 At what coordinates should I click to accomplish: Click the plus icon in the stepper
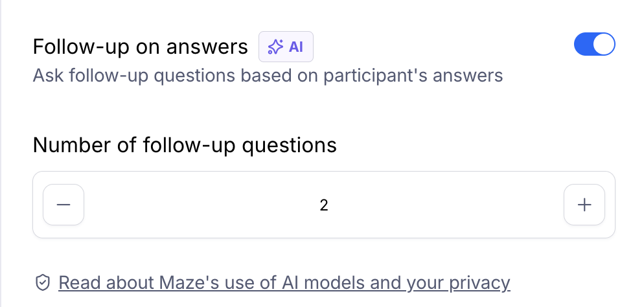pos(584,205)
